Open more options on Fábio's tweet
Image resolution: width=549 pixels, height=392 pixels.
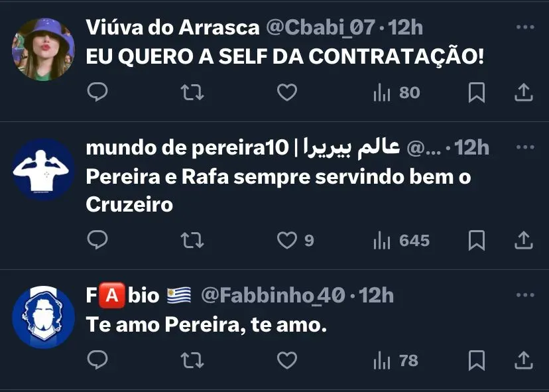pos(525,295)
